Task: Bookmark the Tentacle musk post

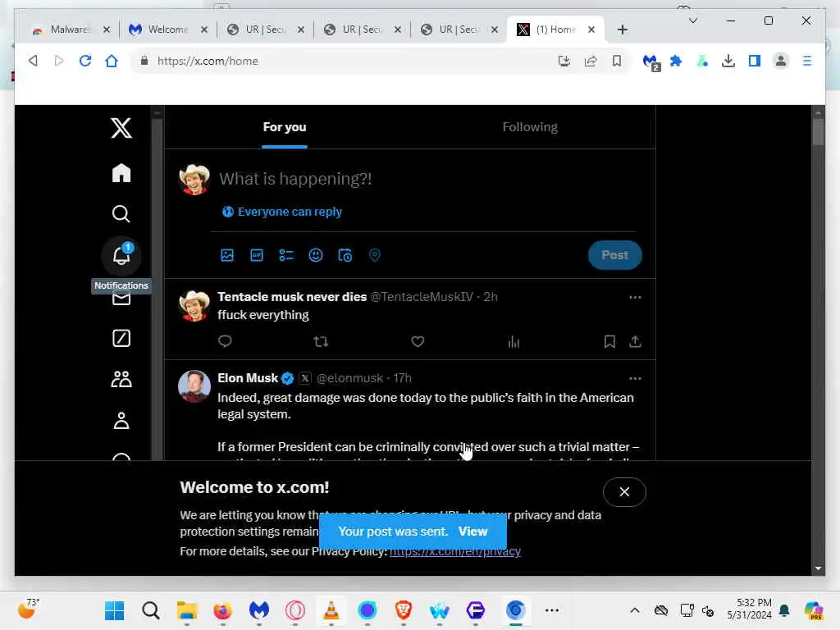Action: 609,341
